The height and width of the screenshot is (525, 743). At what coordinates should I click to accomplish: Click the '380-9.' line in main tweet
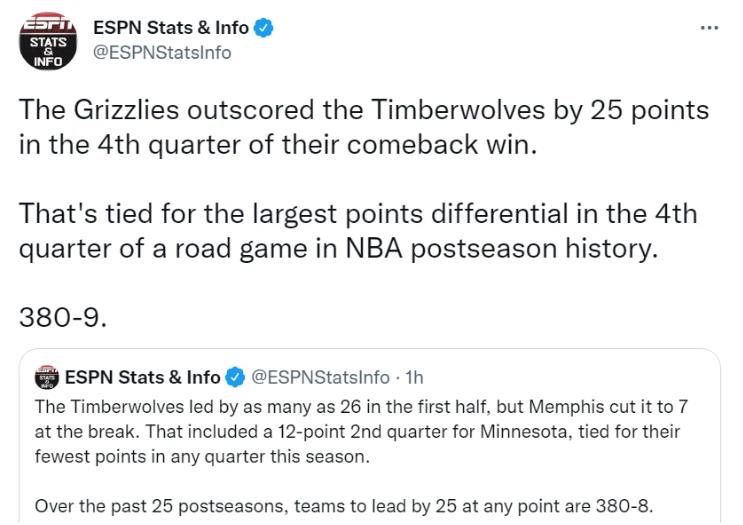tap(63, 317)
